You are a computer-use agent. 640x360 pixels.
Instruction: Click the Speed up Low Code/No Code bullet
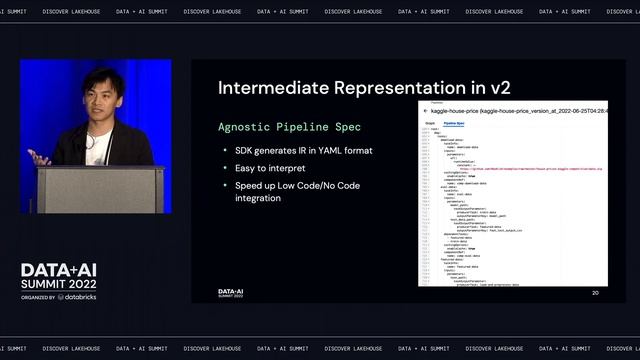(297, 191)
